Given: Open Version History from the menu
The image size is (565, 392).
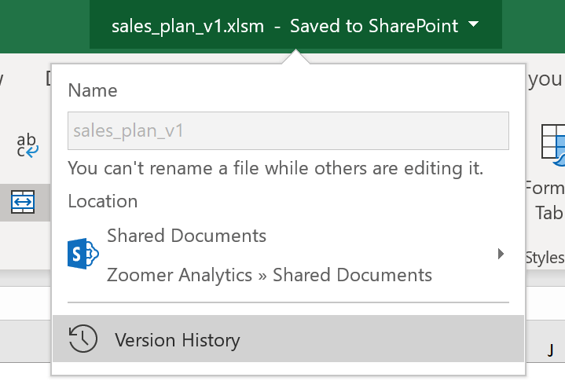Looking at the screenshot, I should click(177, 340).
